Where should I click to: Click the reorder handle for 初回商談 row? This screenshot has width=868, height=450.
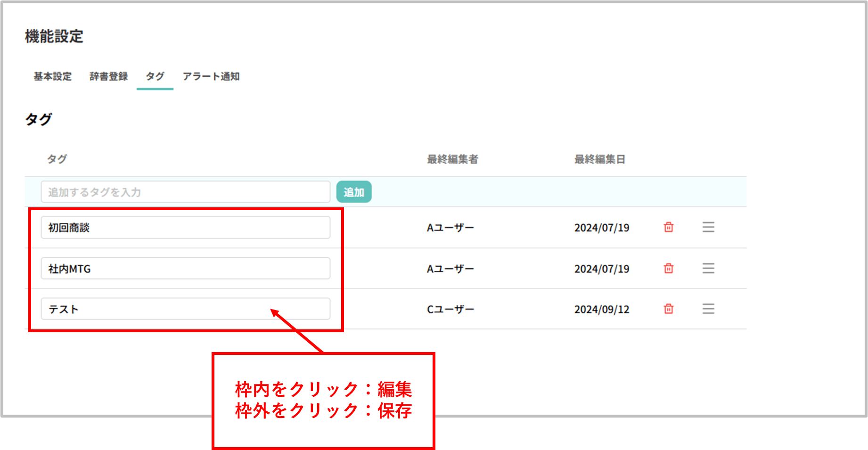pyautogui.click(x=708, y=227)
